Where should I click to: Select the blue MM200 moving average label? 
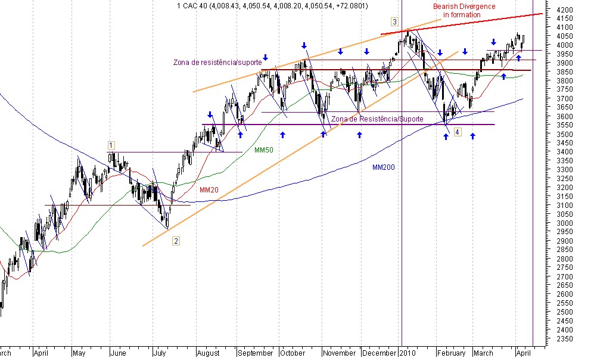coord(383,167)
